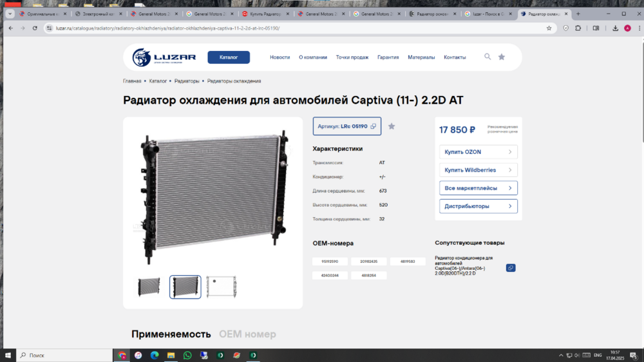
Task: Click the Windows search box
Action: [64, 355]
